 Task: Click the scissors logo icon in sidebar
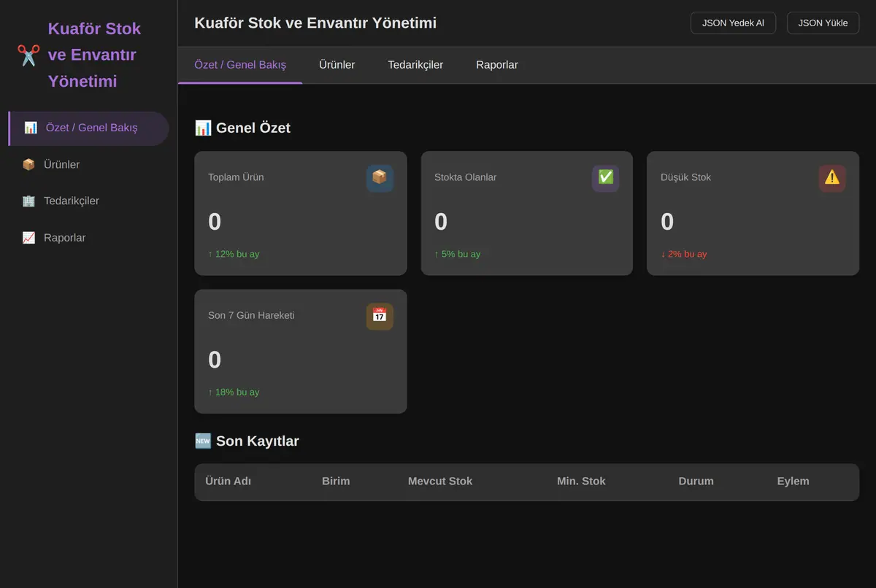(28, 55)
